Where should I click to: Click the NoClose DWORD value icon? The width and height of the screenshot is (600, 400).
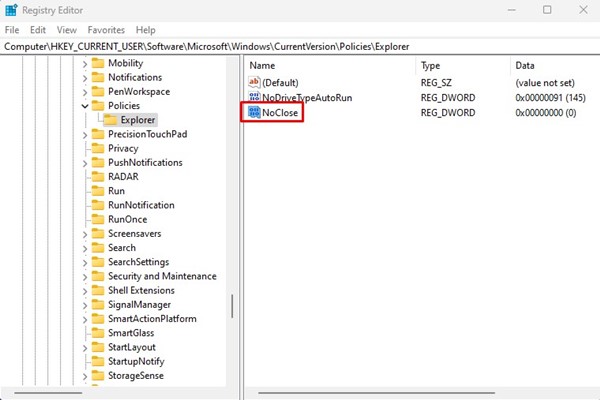[254, 113]
